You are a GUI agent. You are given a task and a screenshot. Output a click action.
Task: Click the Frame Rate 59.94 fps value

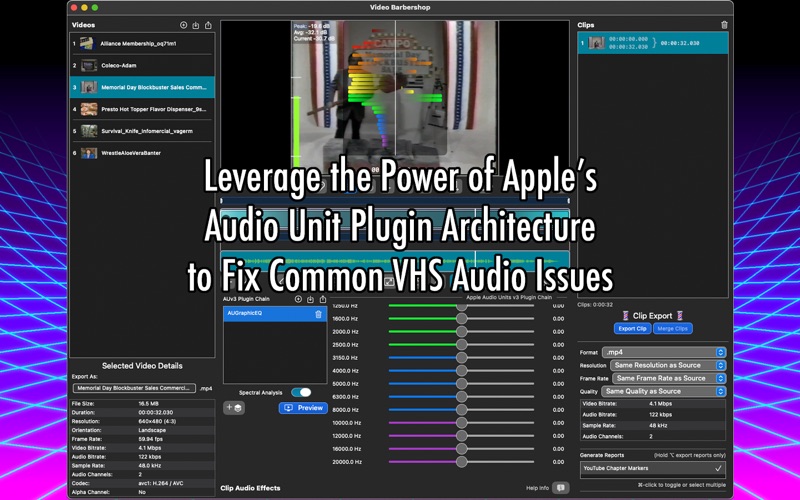(151, 439)
